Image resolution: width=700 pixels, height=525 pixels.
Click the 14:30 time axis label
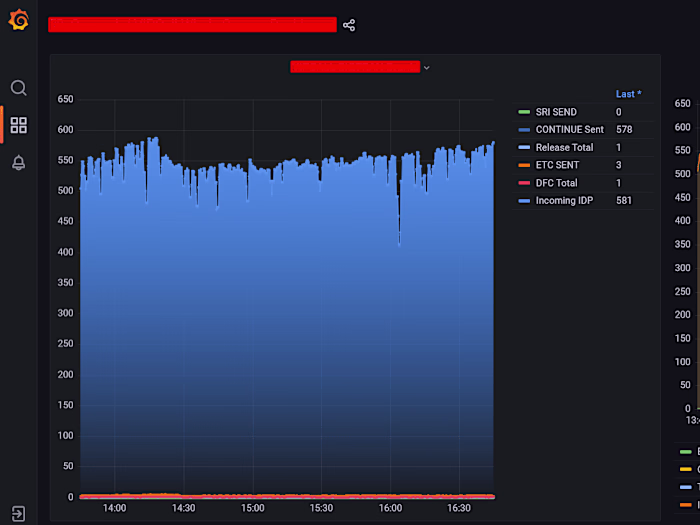coord(183,508)
